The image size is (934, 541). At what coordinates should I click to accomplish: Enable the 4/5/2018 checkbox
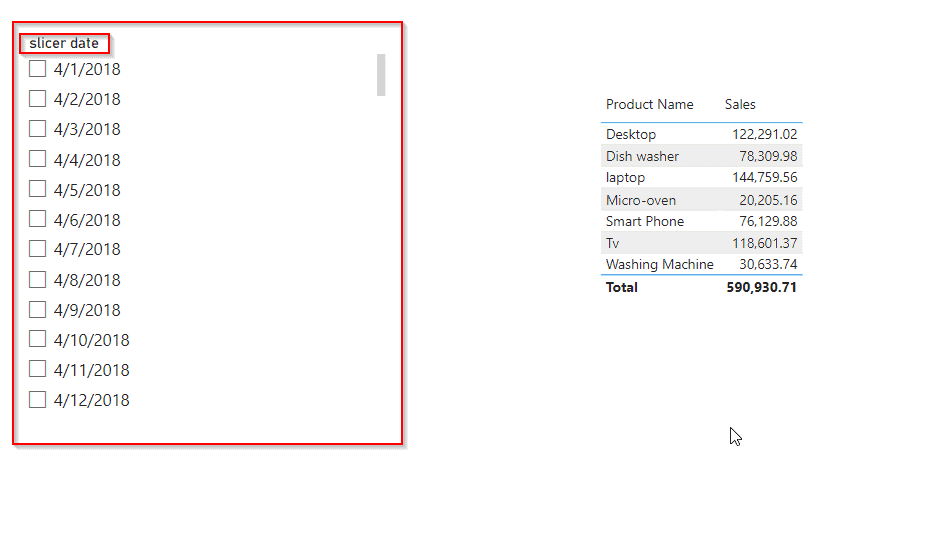pos(38,189)
